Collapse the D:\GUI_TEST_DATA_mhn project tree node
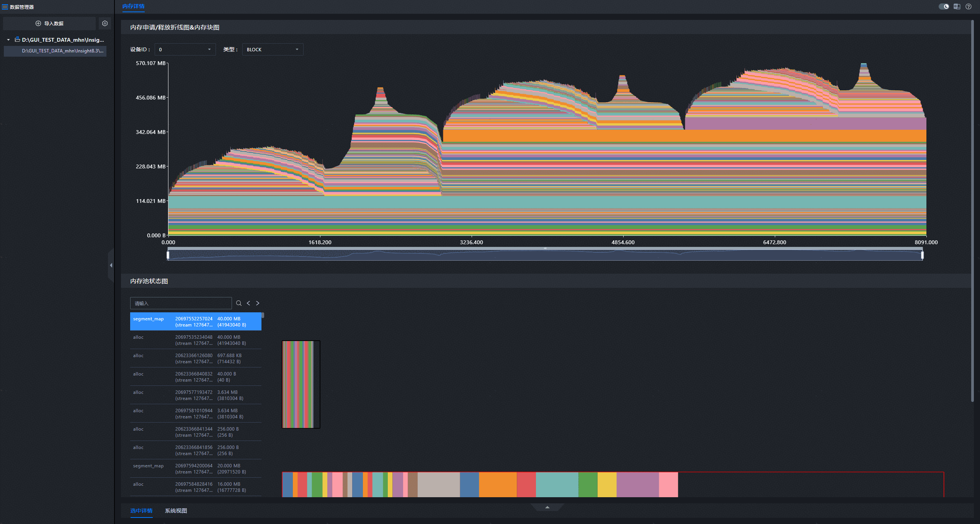 click(x=8, y=40)
